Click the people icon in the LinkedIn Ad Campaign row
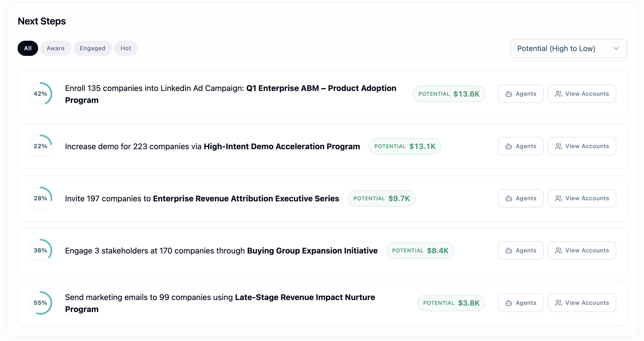The image size is (644, 341). [559, 94]
